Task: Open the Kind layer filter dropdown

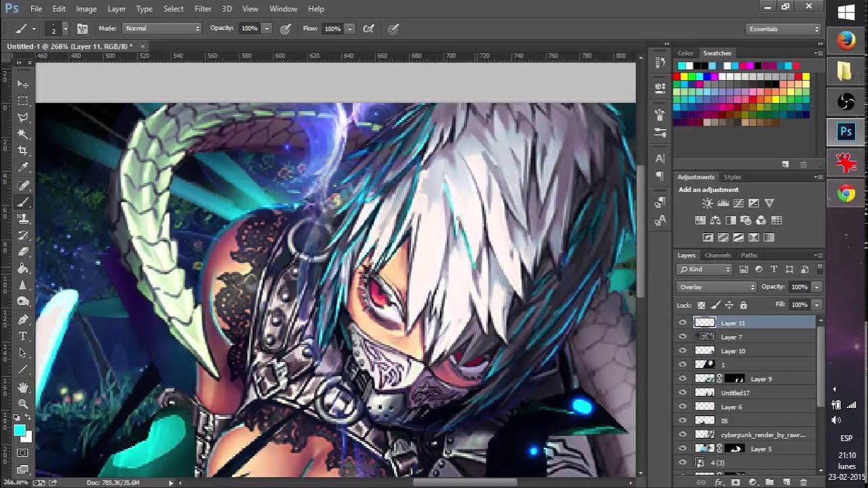Action: (705, 269)
